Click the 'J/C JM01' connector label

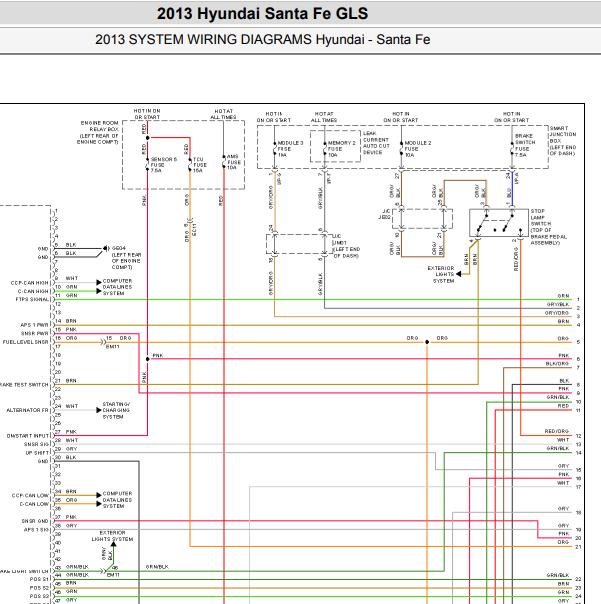pos(339,239)
